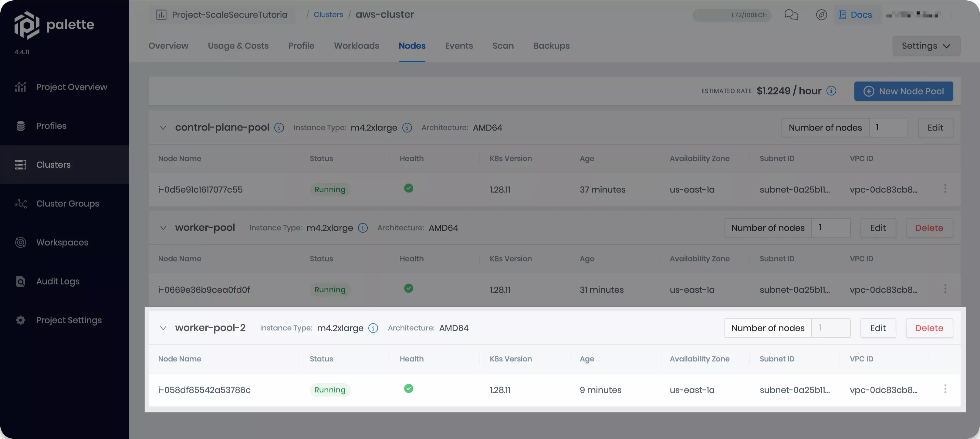
Task: Click node name i-058df85542a53786c
Action: [x=204, y=390]
